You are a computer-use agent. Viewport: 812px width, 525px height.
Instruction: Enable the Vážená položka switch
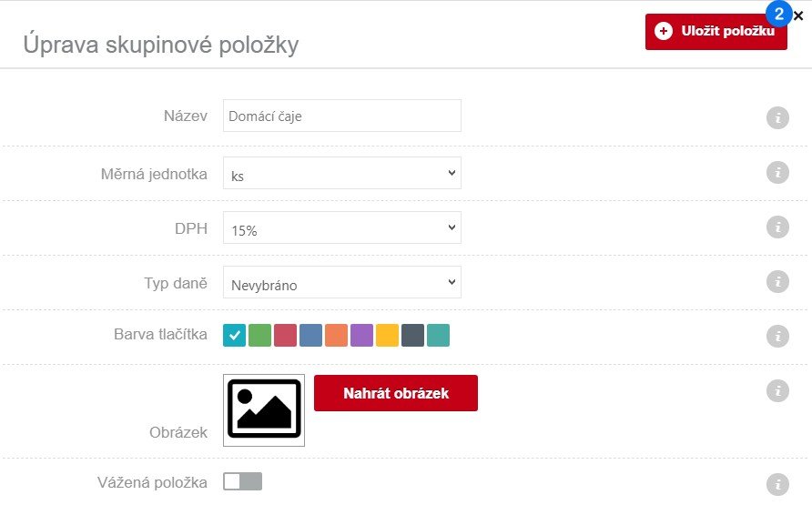pos(243,480)
